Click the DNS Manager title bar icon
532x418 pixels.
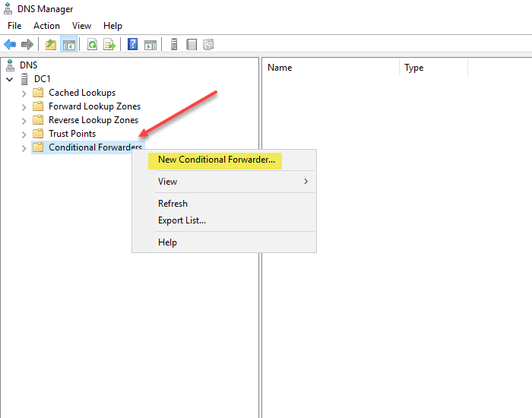tap(8, 9)
